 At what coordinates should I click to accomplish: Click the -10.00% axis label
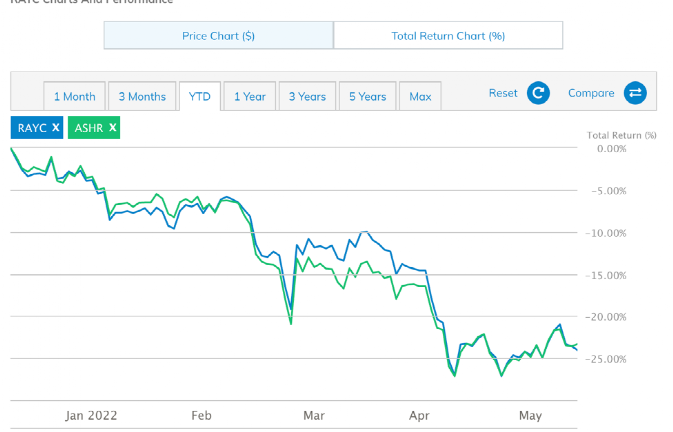(606, 233)
